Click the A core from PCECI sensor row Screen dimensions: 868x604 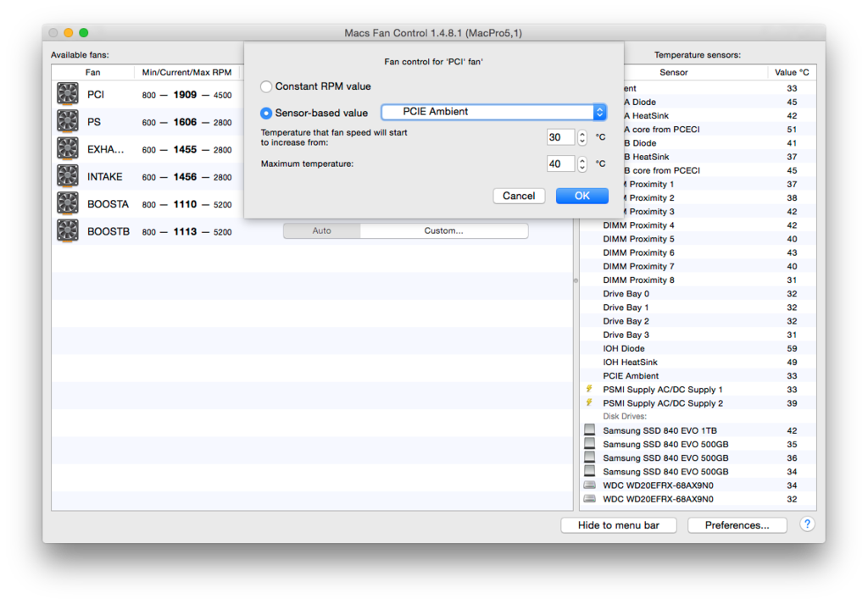pos(721,130)
